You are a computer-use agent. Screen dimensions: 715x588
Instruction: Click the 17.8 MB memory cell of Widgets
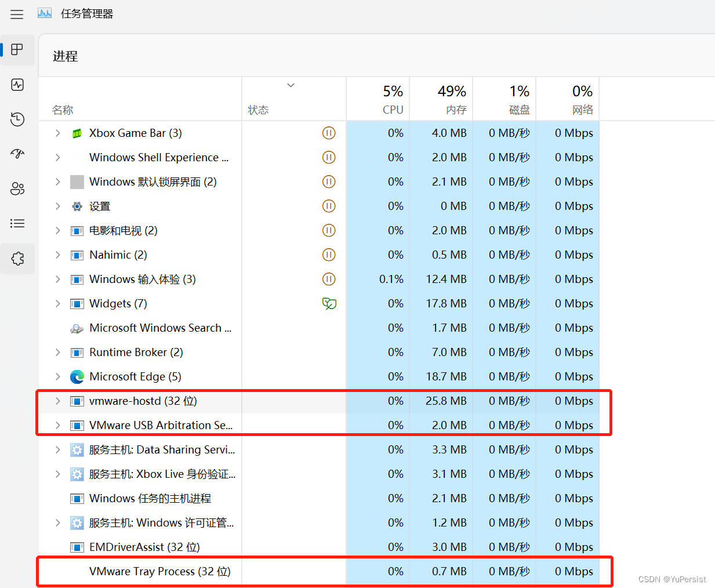tap(441, 303)
